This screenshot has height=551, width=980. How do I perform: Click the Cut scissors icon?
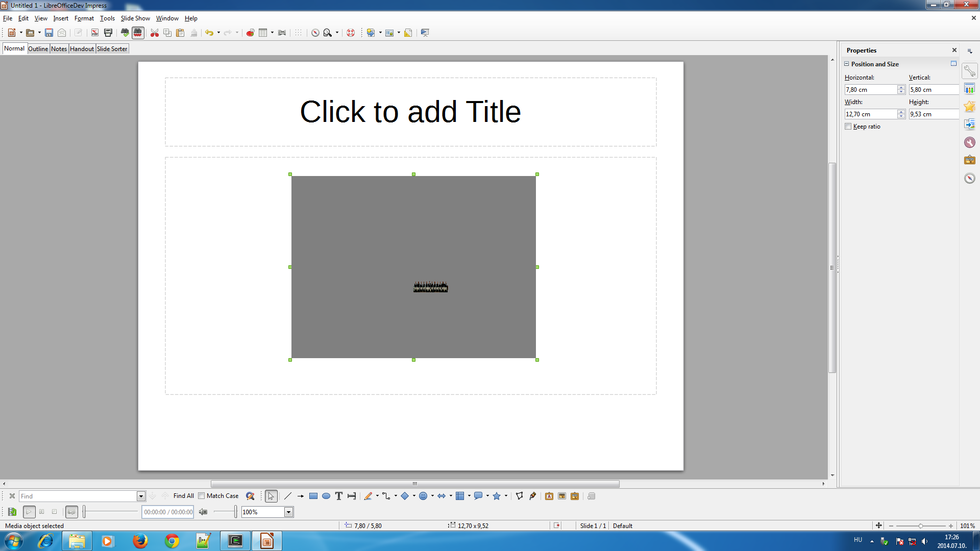tap(154, 33)
